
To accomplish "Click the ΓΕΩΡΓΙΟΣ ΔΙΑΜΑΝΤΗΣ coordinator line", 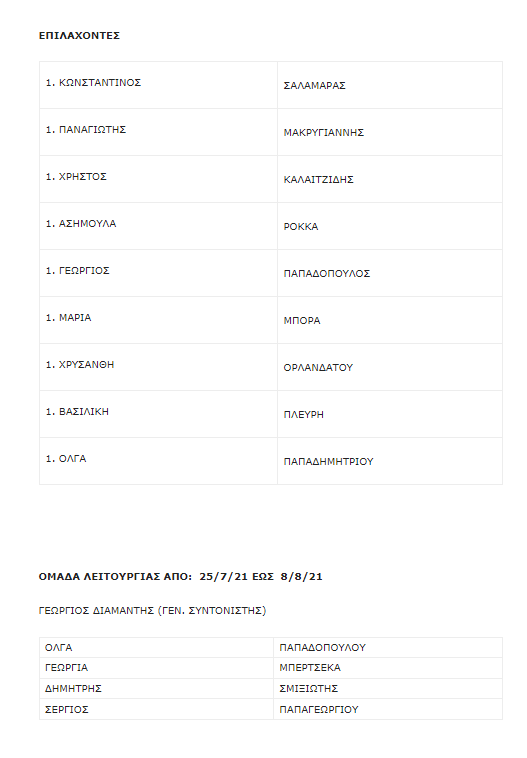I will pyautogui.click(x=152, y=611).
